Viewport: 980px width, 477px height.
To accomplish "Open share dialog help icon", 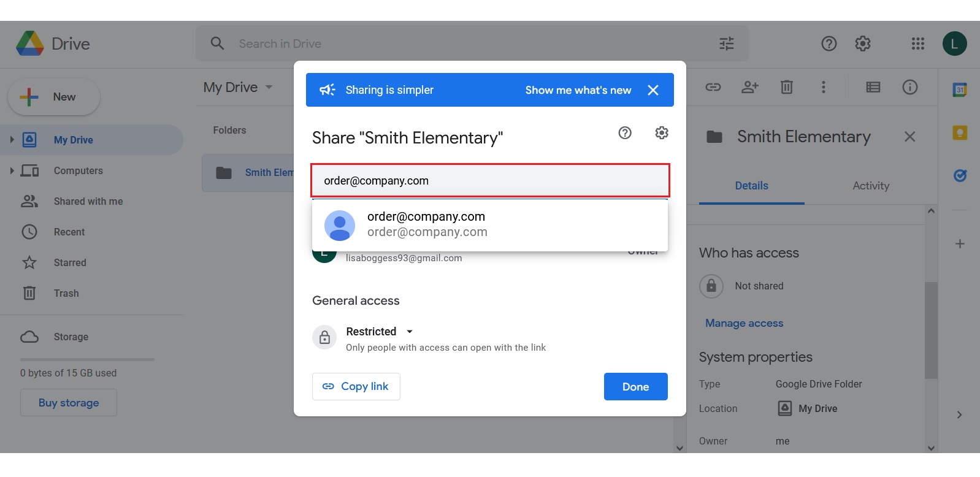I will pos(625,133).
